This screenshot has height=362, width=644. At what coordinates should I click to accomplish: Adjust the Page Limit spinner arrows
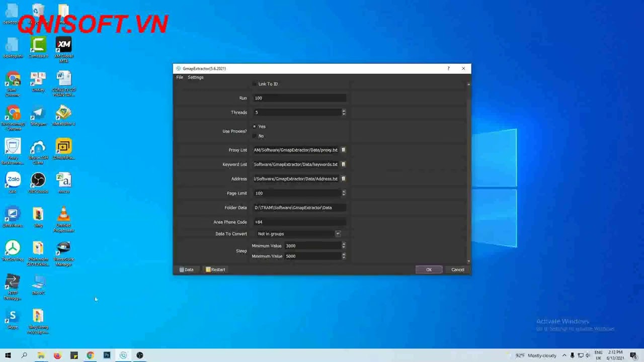(344, 193)
